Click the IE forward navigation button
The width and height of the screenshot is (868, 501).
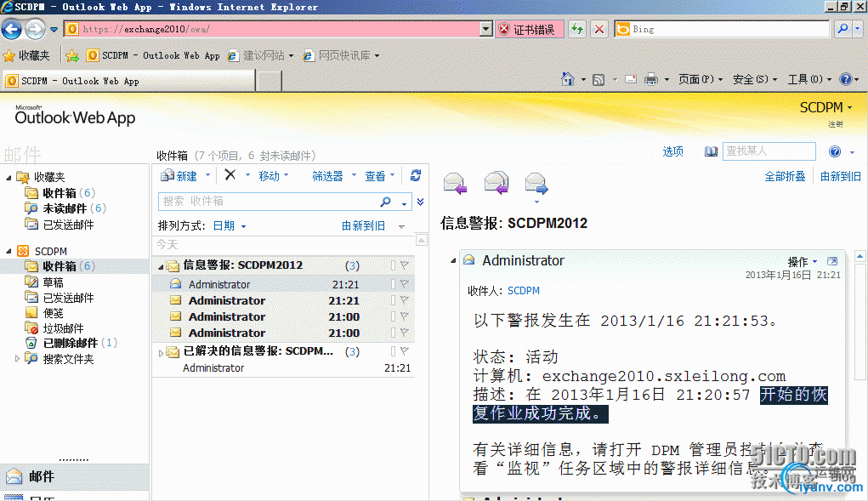(36, 29)
